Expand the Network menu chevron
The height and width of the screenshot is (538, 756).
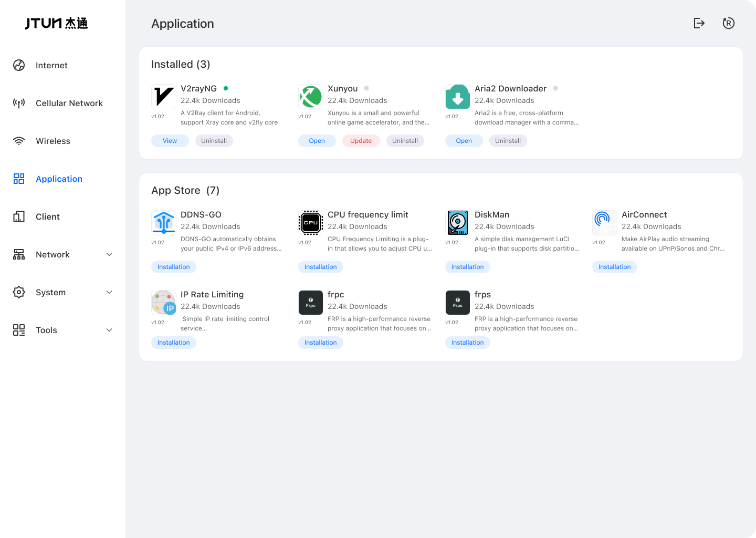click(x=109, y=254)
